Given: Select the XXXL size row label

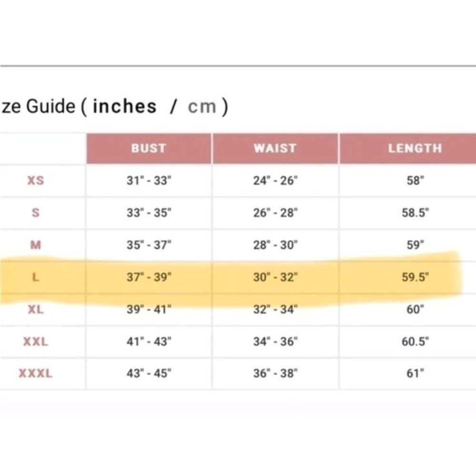Looking at the screenshot, I should coord(36,373).
